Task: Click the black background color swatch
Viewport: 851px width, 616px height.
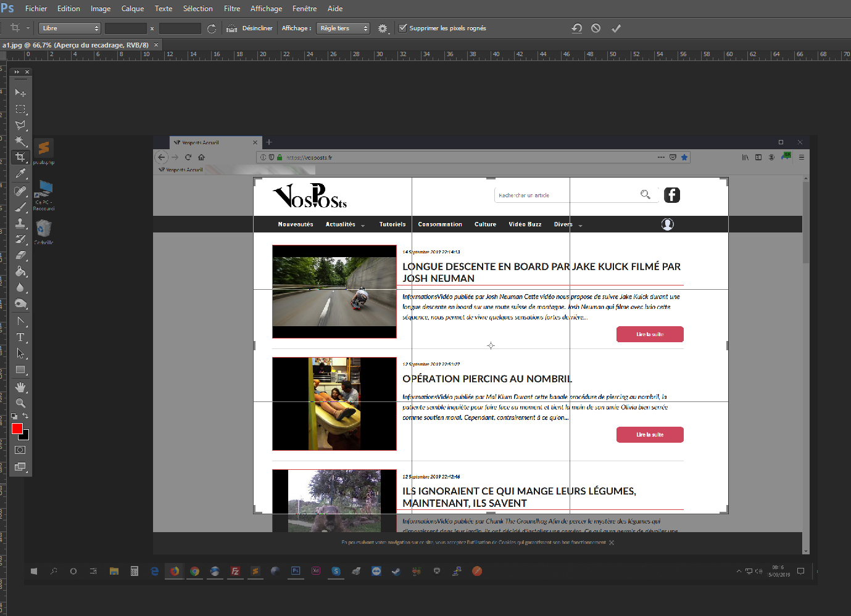Action: tap(25, 436)
